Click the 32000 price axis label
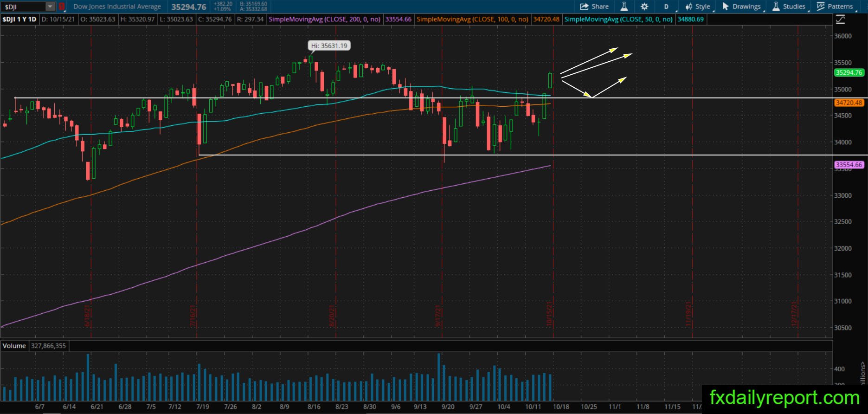The image size is (868, 414). 843,248
